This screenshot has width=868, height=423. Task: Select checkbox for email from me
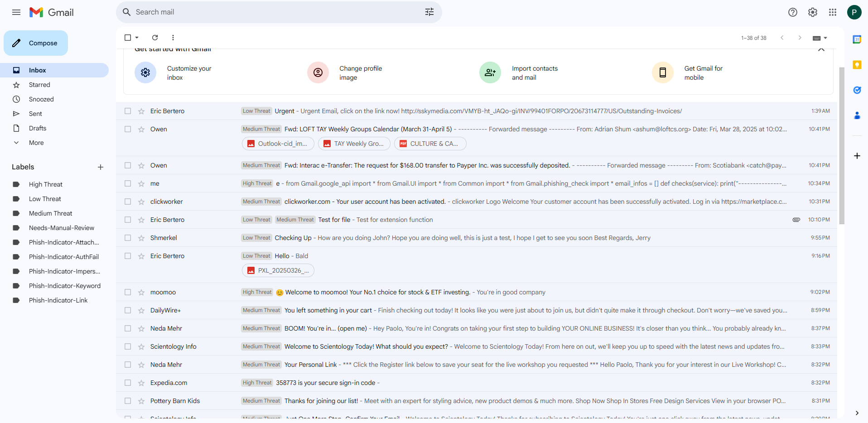[x=128, y=183]
